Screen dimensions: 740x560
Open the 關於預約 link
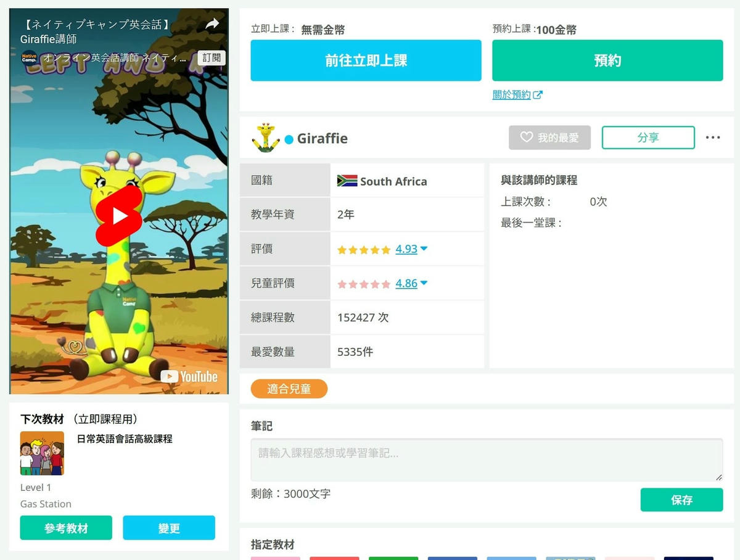pyautogui.click(x=512, y=94)
